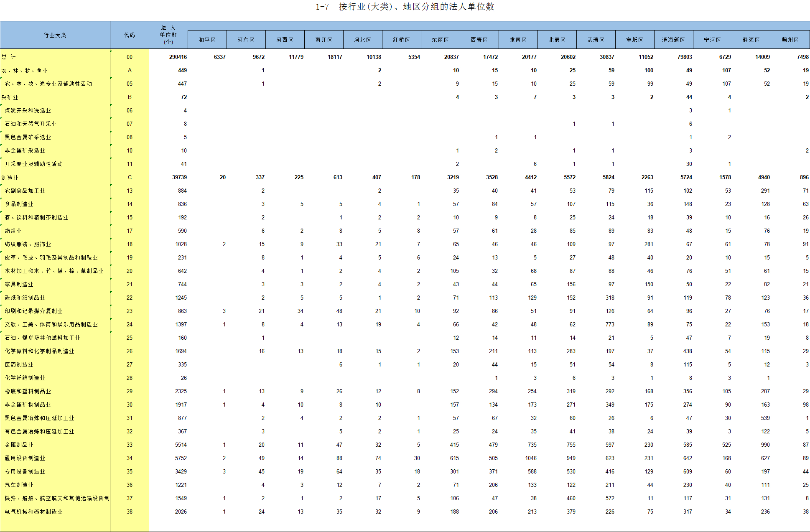
Task: Select the 专用设备制造业 row label
Action: pos(25,471)
